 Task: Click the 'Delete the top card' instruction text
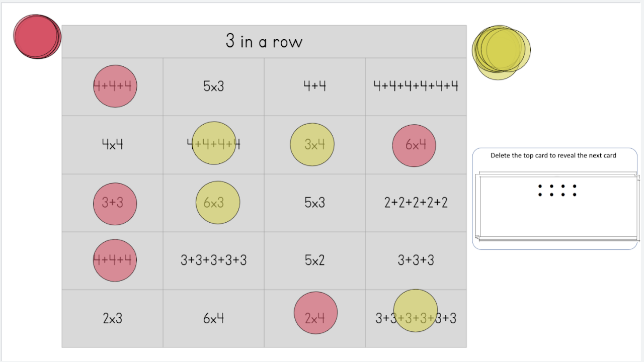pyautogui.click(x=553, y=155)
